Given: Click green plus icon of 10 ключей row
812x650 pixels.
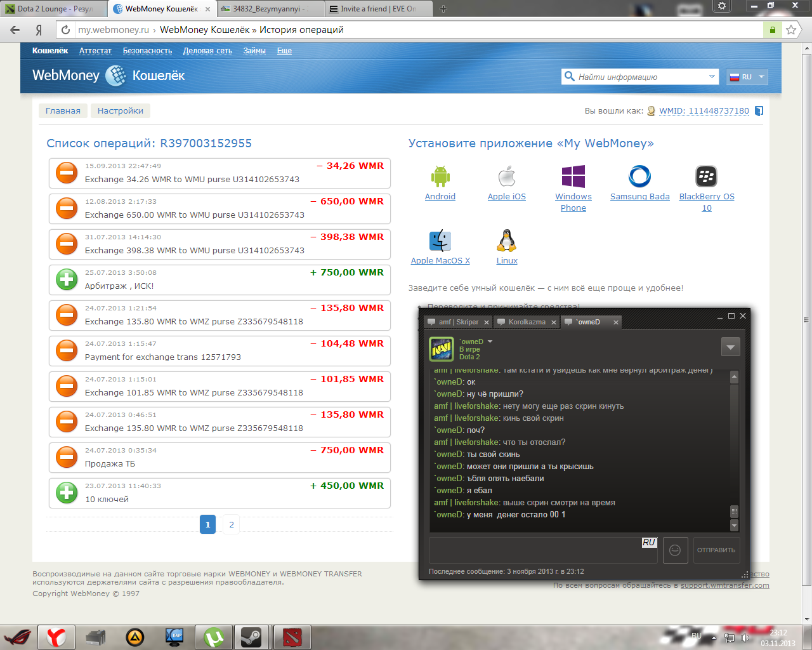Looking at the screenshot, I should tap(67, 493).
